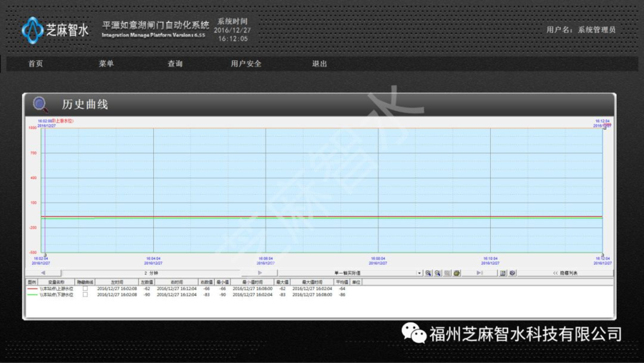The width and height of the screenshot is (644, 363).
Task: Click the 变量名称 column header
Action: (57, 282)
